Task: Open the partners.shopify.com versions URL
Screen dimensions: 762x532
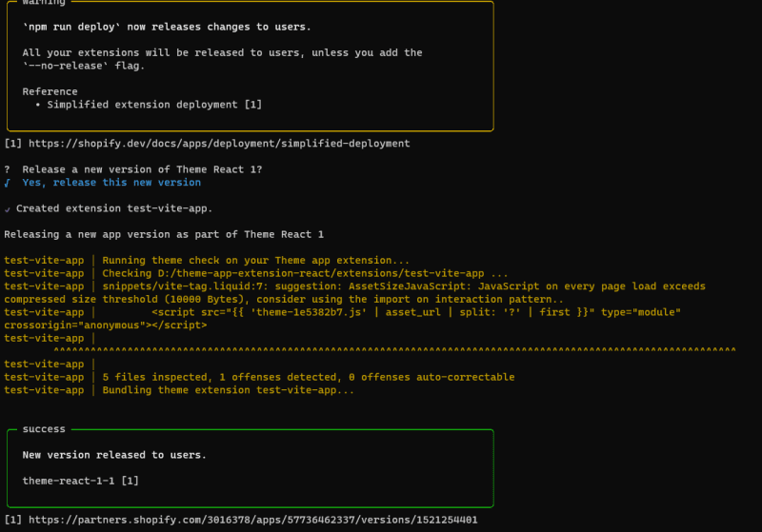Action: coord(252,520)
